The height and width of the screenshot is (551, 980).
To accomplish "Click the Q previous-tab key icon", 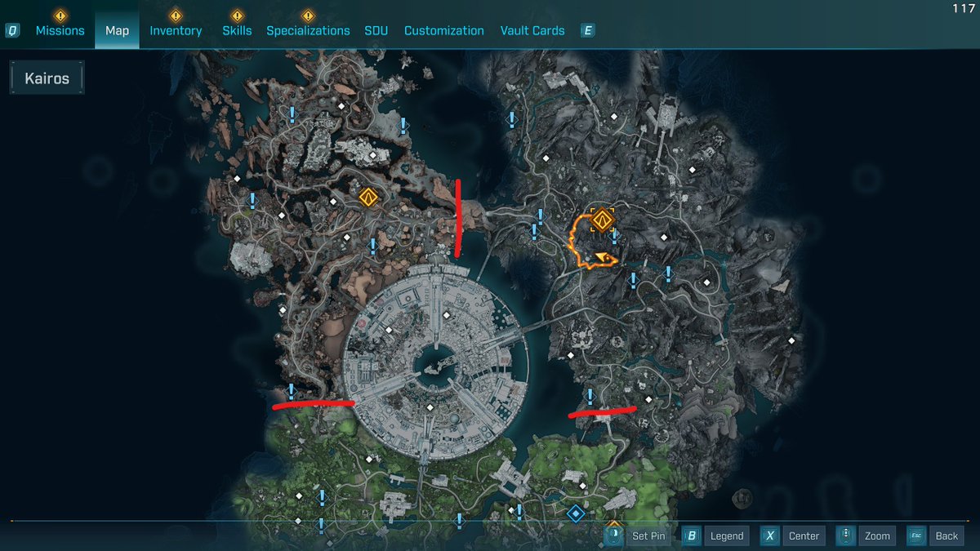I will click(x=12, y=31).
